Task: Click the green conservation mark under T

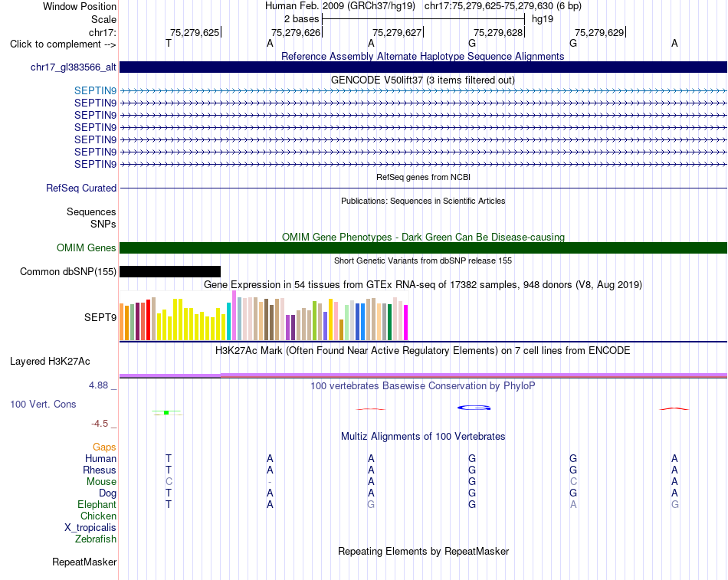Action: click(167, 412)
